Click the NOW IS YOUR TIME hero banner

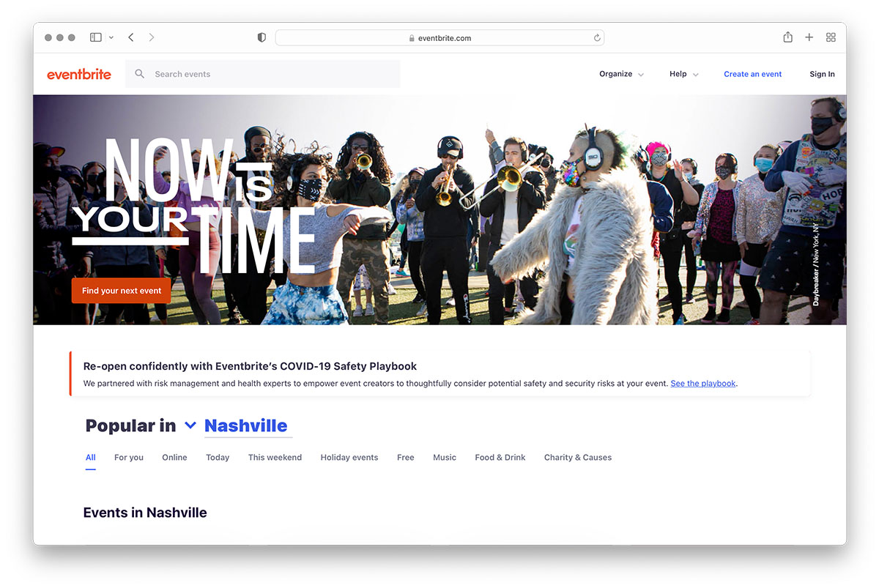[439, 209]
